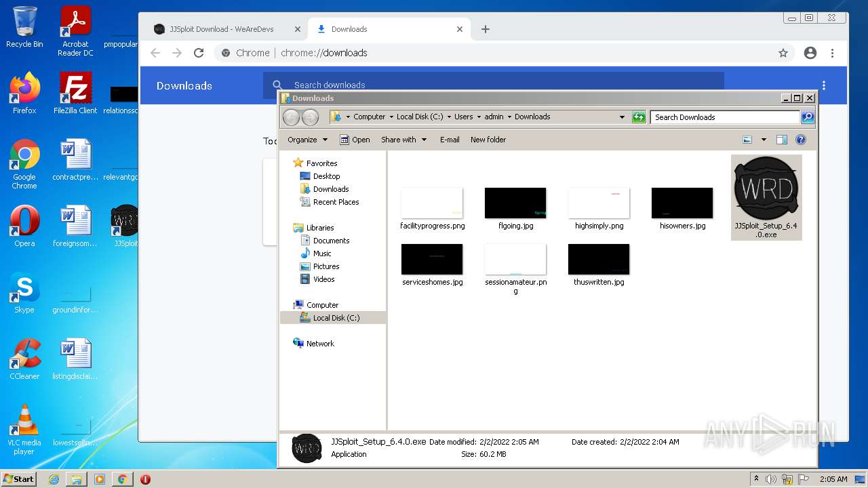Click Open in Explorer toolbar
Image resolution: width=868 pixels, height=488 pixels.
(355, 140)
